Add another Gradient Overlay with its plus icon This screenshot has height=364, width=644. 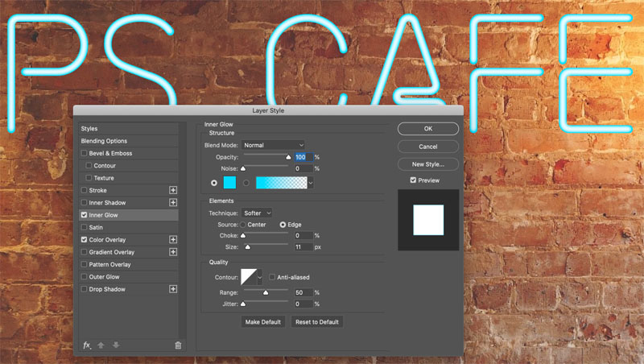click(x=173, y=252)
